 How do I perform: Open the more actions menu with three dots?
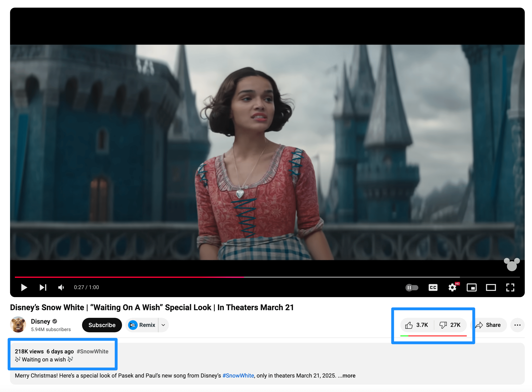517,325
